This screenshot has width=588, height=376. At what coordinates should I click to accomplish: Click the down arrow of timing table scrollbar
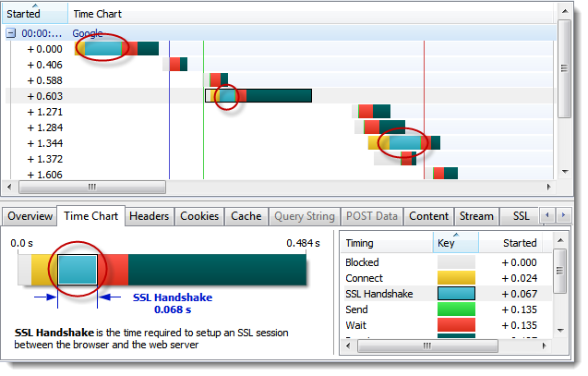coord(560,331)
